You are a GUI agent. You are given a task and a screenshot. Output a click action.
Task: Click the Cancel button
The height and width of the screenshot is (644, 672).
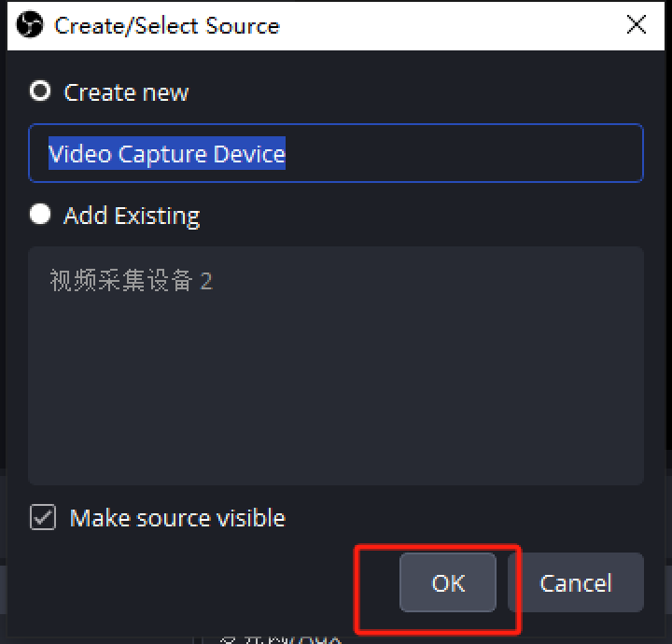[x=576, y=582]
